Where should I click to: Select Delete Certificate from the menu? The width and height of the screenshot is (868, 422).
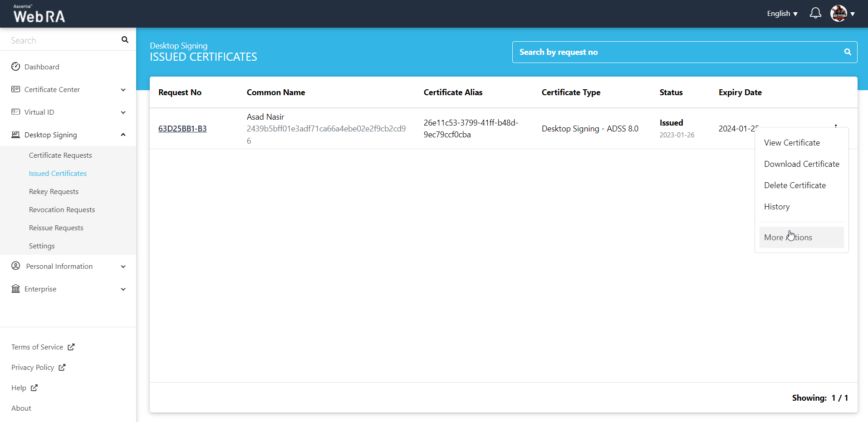pos(794,185)
